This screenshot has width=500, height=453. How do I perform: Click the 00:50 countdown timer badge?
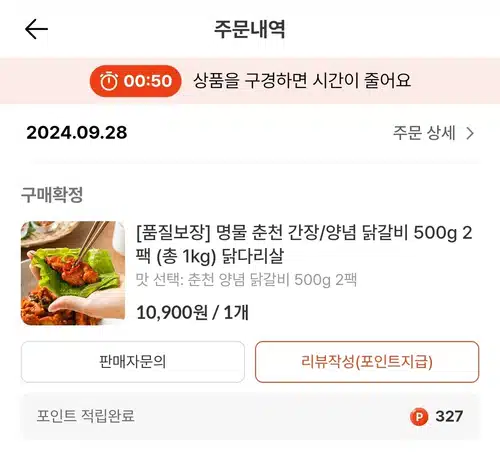point(135,81)
